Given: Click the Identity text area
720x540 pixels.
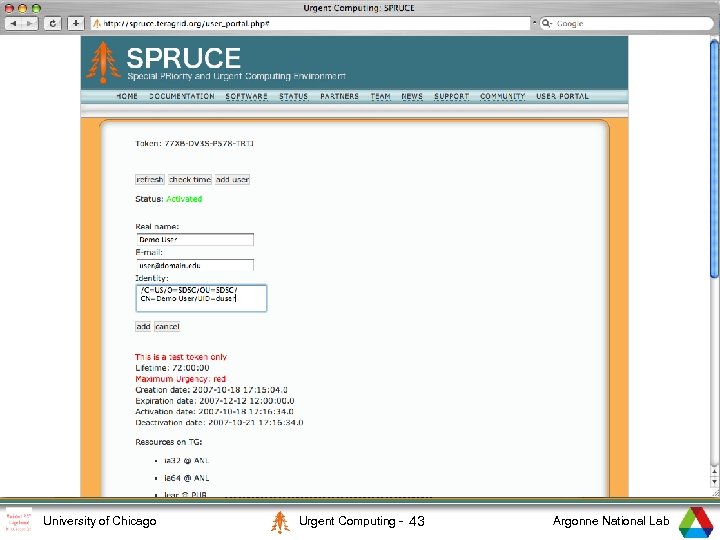Looking at the screenshot, I should pos(201,298).
